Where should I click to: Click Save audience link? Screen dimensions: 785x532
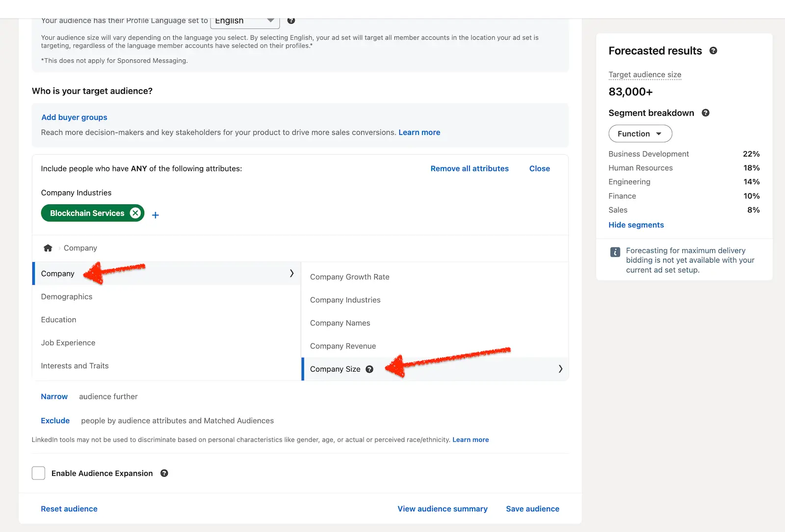tap(532, 509)
